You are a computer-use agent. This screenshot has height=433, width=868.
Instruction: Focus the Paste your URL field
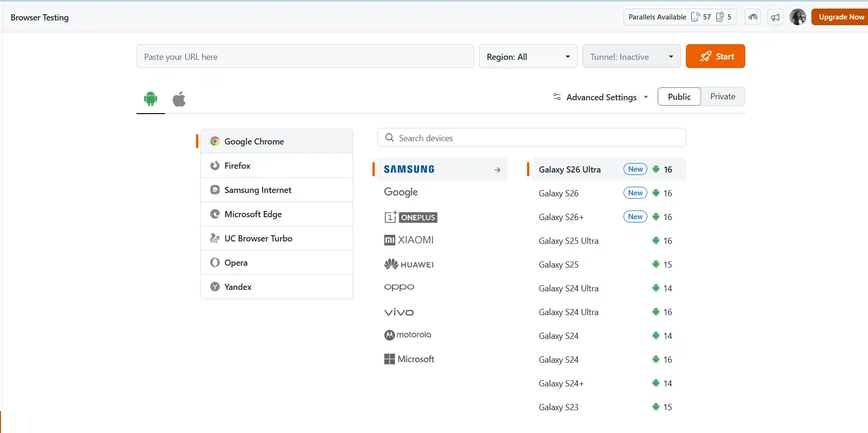click(305, 57)
